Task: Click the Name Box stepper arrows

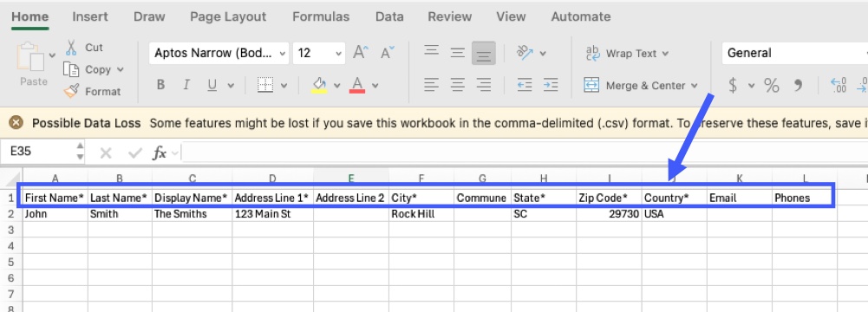Action: [x=80, y=152]
